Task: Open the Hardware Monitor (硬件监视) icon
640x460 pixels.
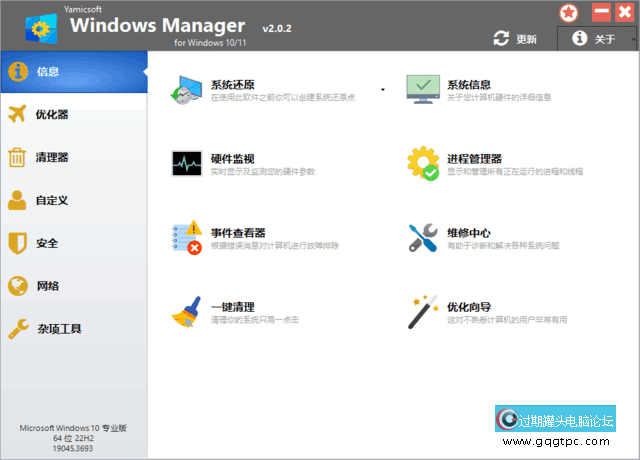Action: point(187,164)
